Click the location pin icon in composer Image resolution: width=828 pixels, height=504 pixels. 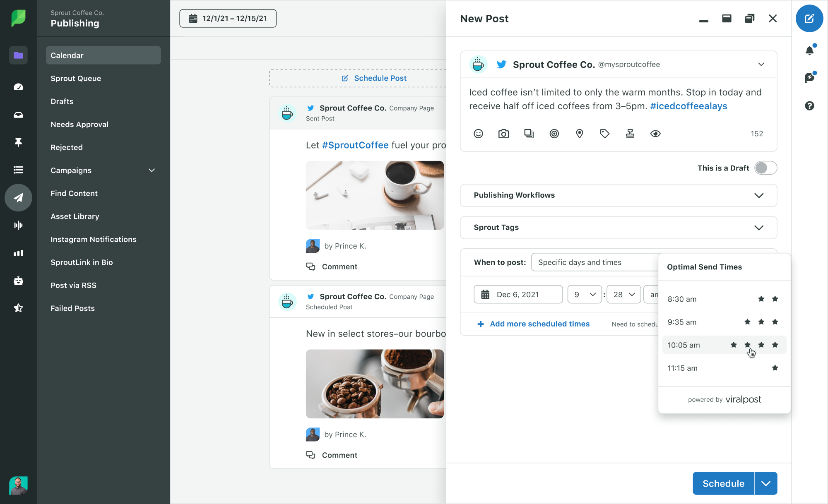pyautogui.click(x=580, y=134)
